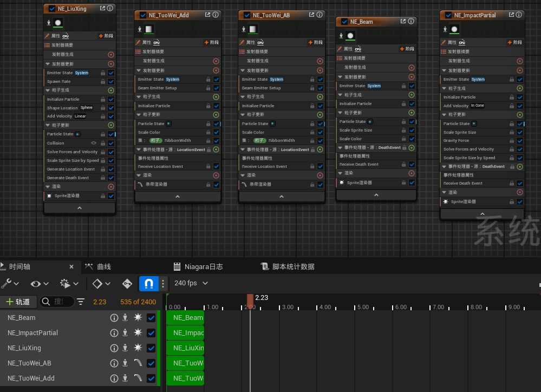The width and height of the screenshot is (541, 392).
Task: Click sprite renderer icon on NE_LiuXing track
Action: click(138, 348)
